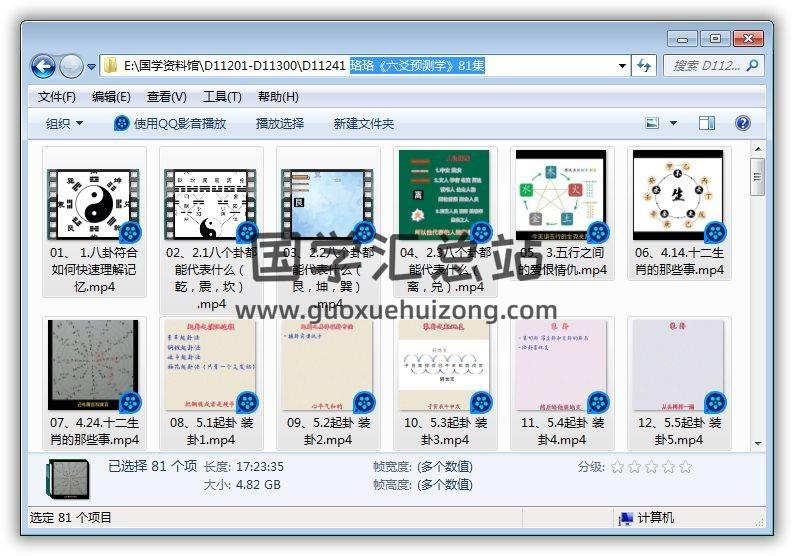
Task: Rate selection five stars
Action: (686, 466)
